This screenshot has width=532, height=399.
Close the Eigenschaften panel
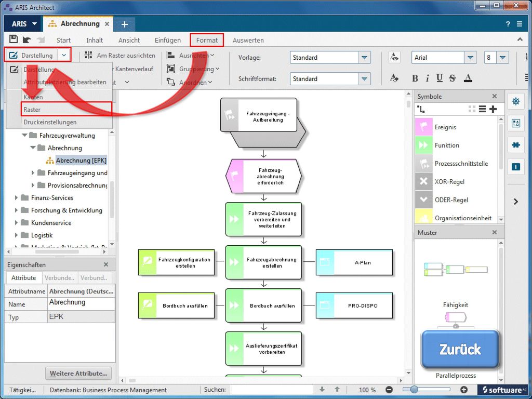106,264
